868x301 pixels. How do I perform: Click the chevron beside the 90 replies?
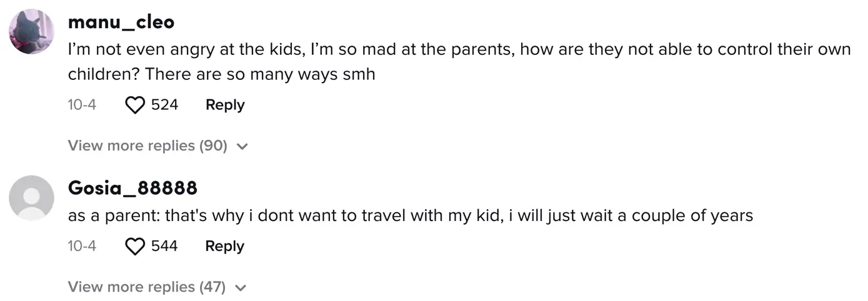coord(243,147)
